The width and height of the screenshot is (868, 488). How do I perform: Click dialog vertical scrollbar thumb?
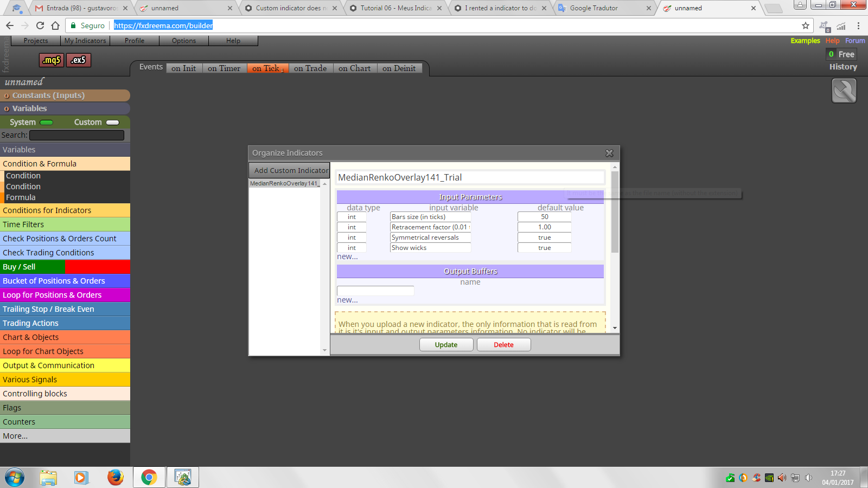(x=615, y=213)
